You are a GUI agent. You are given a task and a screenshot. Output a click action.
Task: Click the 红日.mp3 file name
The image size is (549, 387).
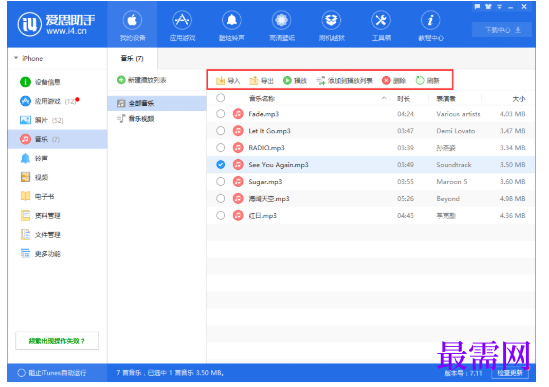pyautogui.click(x=263, y=215)
